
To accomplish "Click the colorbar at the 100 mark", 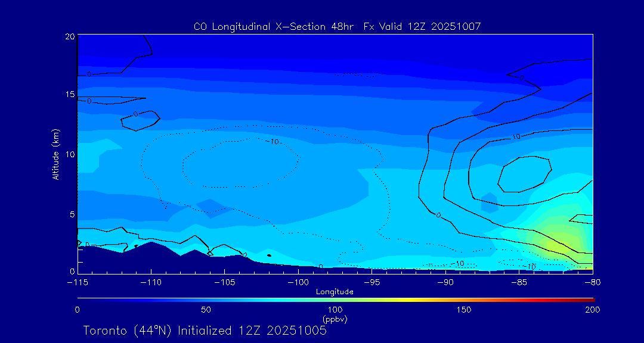I will pos(335,298).
